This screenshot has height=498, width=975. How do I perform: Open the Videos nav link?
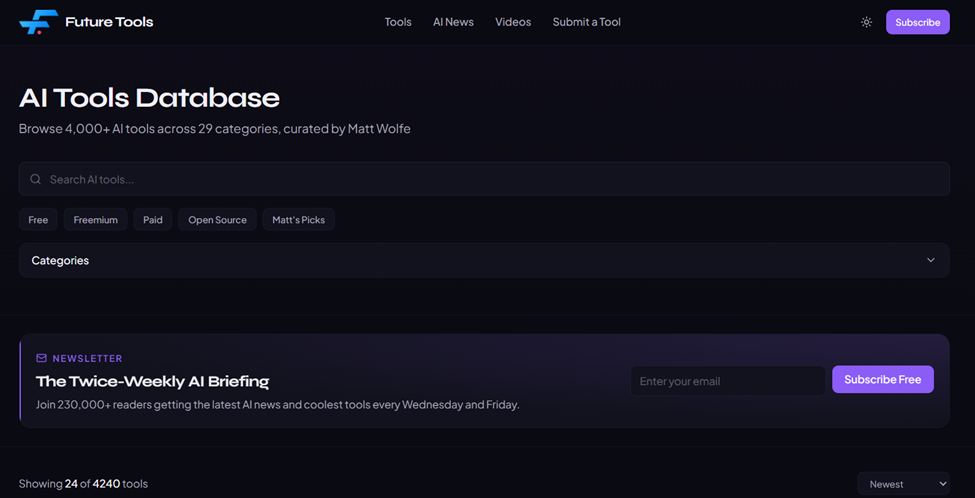[x=513, y=22]
